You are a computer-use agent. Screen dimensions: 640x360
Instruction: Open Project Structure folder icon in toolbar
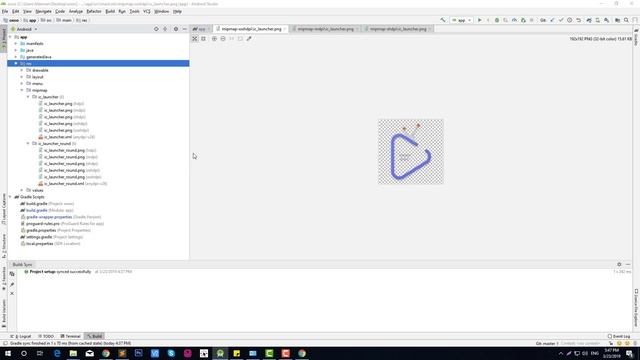(617, 20)
